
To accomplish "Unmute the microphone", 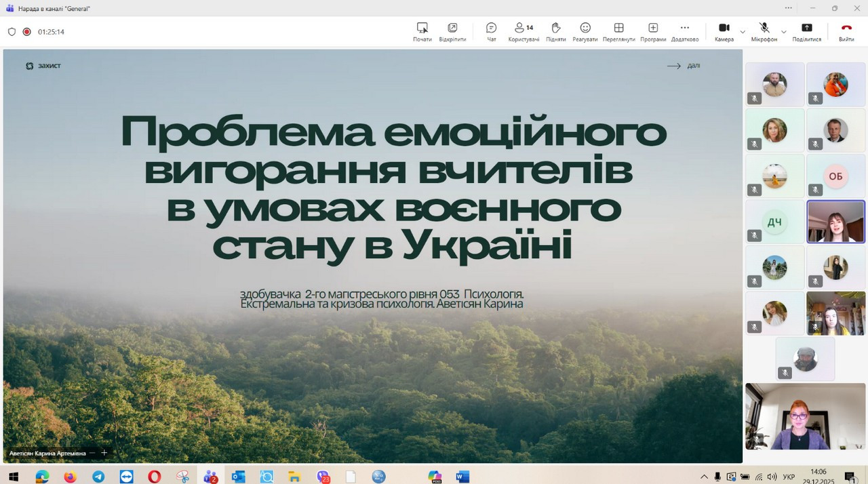I will tap(764, 31).
